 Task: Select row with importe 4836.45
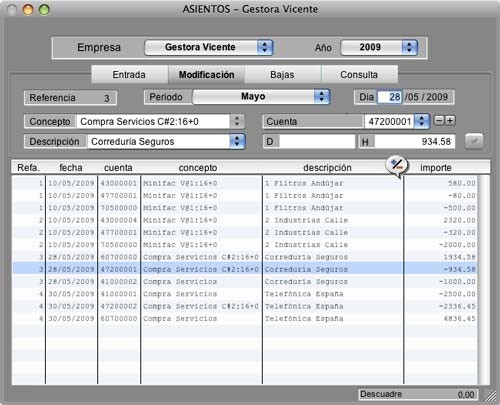click(x=245, y=319)
